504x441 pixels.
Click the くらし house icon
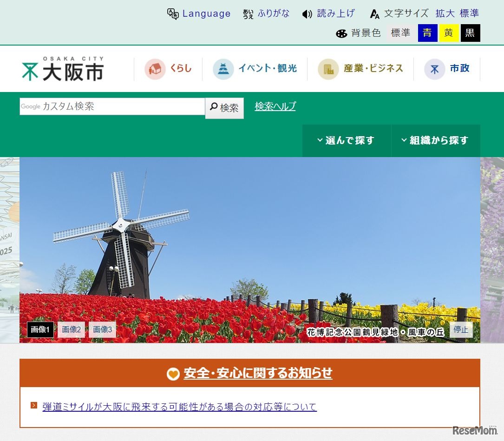click(156, 68)
